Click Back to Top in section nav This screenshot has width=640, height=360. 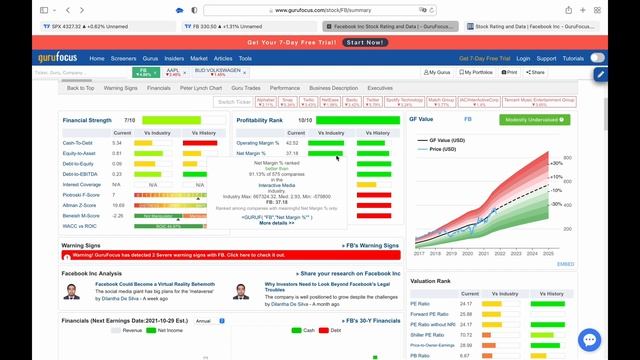point(80,88)
